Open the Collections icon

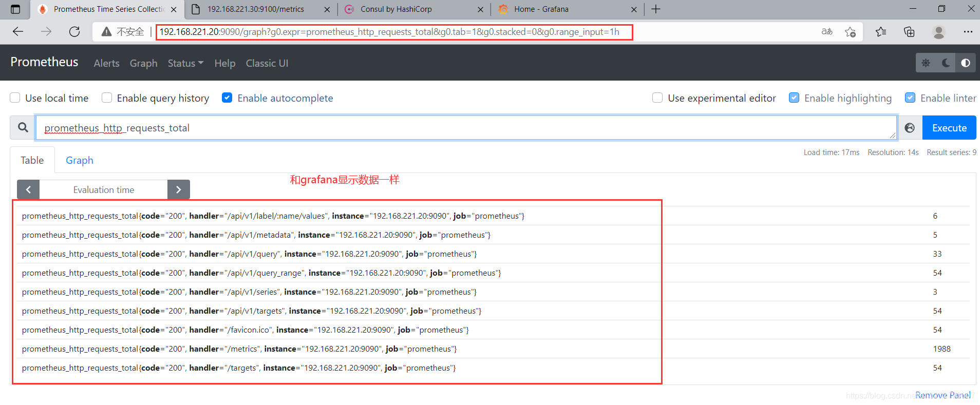pyautogui.click(x=909, y=32)
